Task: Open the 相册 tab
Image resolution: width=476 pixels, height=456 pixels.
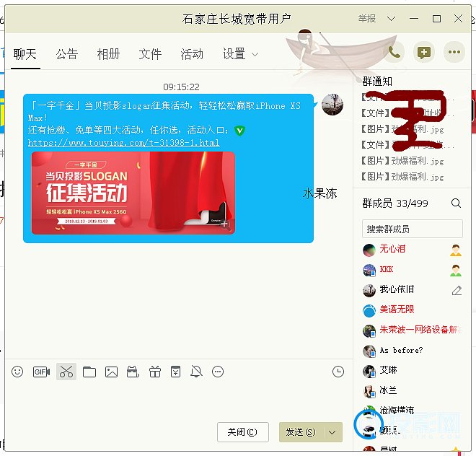Action: point(108,54)
